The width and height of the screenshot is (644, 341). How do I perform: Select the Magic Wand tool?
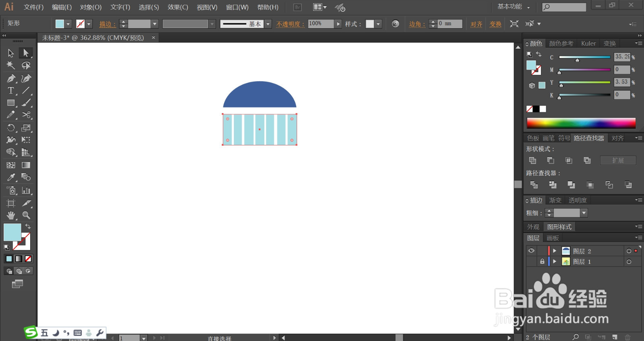point(11,65)
